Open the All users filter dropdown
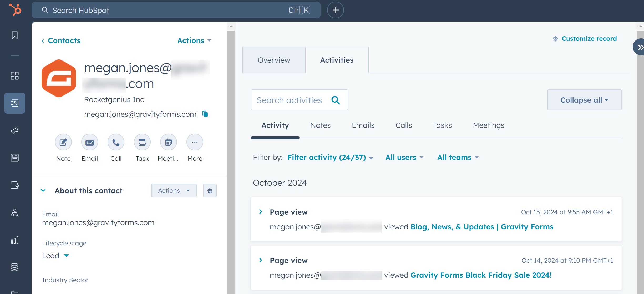 [404, 157]
